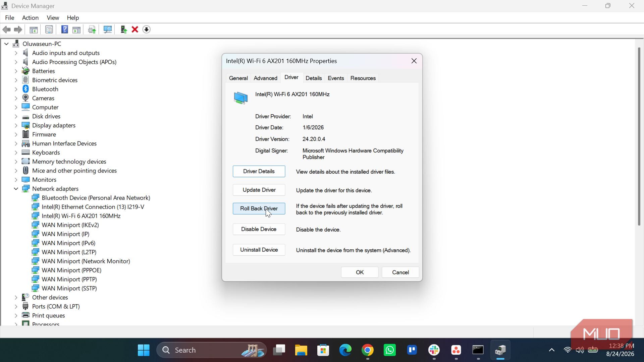The height and width of the screenshot is (362, 644).
Task: Expand Audio inputs and outputs
Action: [x=16, y=53]
